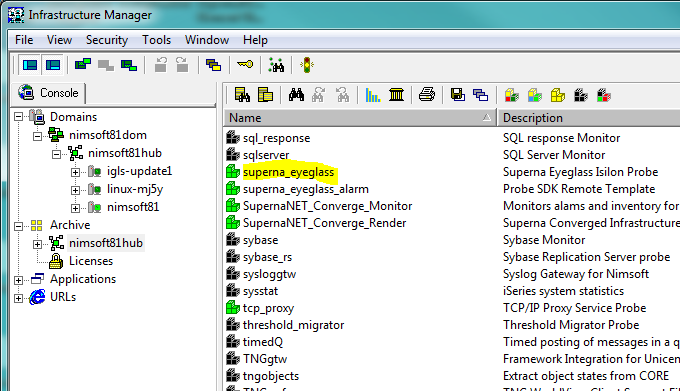Click the grayed-out undo icon
This screenshot has height=391, width=680.
point(161,65)
